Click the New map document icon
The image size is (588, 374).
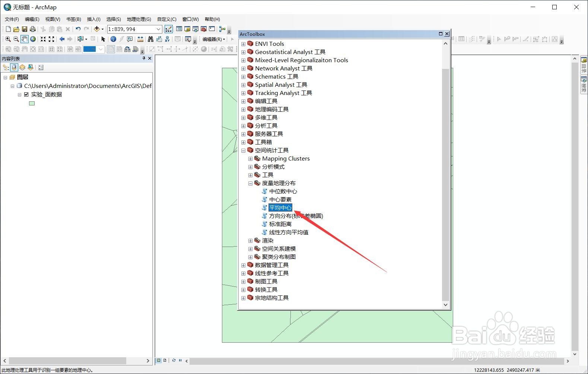[x=8, y=29]
